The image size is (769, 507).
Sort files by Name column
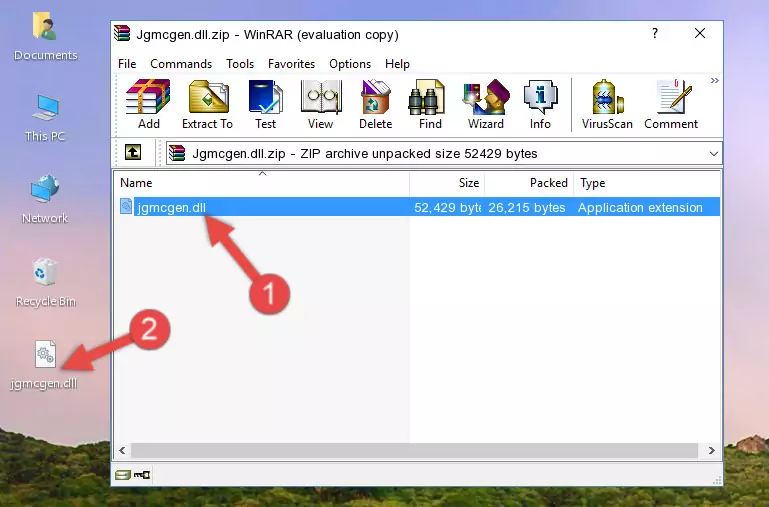(262, 183)
